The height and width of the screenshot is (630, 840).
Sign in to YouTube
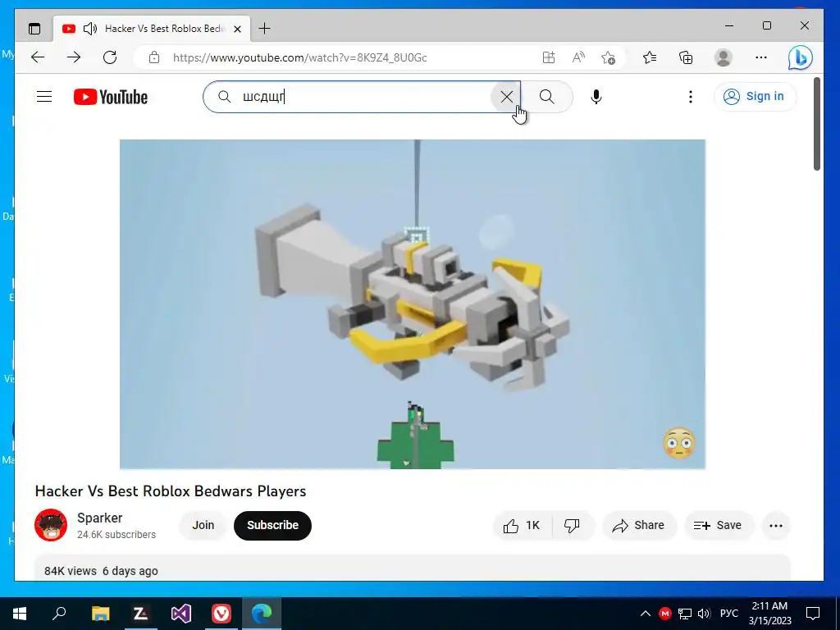pyautogui.click(x=755, y=97)
